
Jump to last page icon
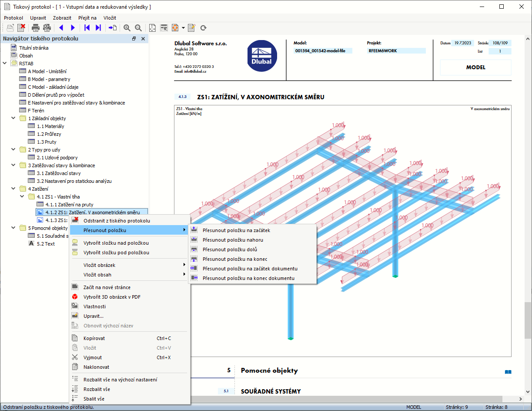coord(98,28)
